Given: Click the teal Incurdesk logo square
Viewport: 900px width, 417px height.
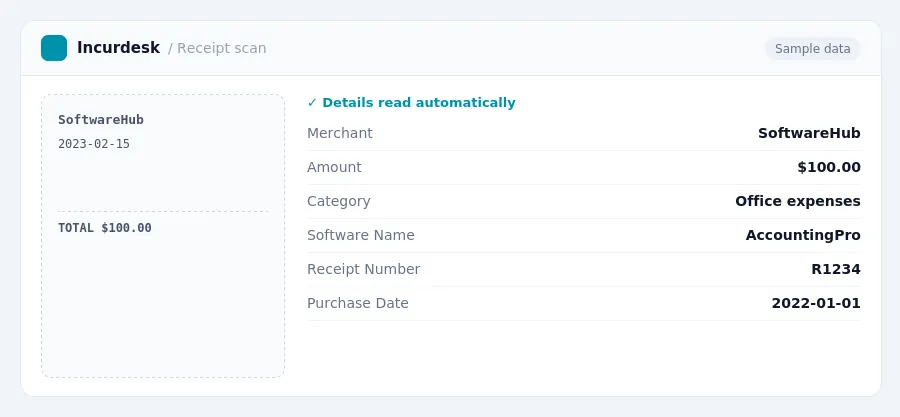Looking at the screenshot, I should [x=54, y=48].
